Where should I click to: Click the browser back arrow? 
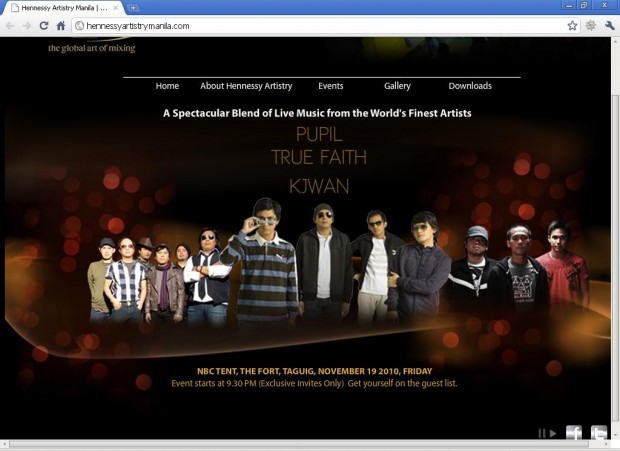click(10, 26)
